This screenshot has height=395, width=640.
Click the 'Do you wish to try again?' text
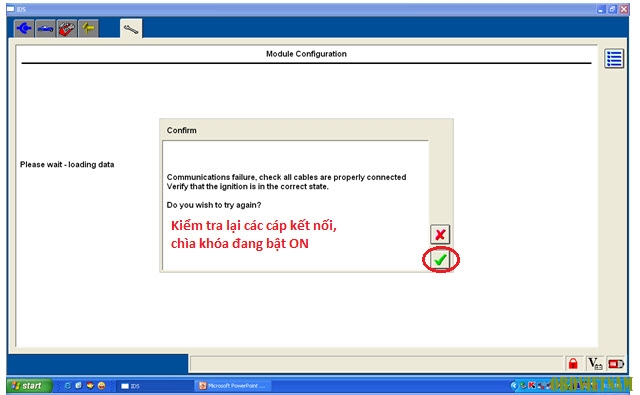(213, 205)
